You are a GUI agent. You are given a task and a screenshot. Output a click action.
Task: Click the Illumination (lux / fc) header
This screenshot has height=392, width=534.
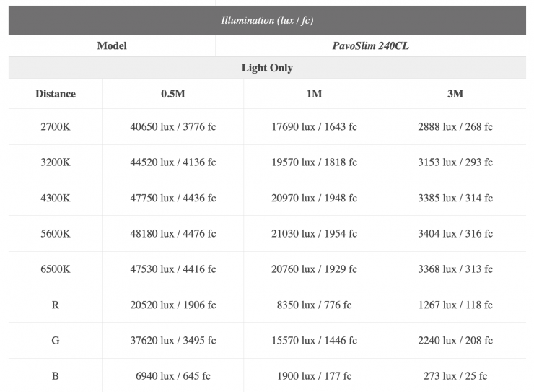click(267, 19)
